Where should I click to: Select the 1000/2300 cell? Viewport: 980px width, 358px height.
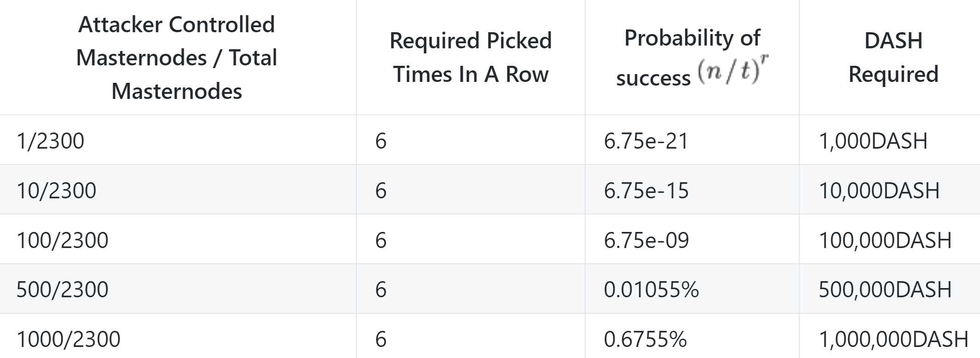[69, 339]
